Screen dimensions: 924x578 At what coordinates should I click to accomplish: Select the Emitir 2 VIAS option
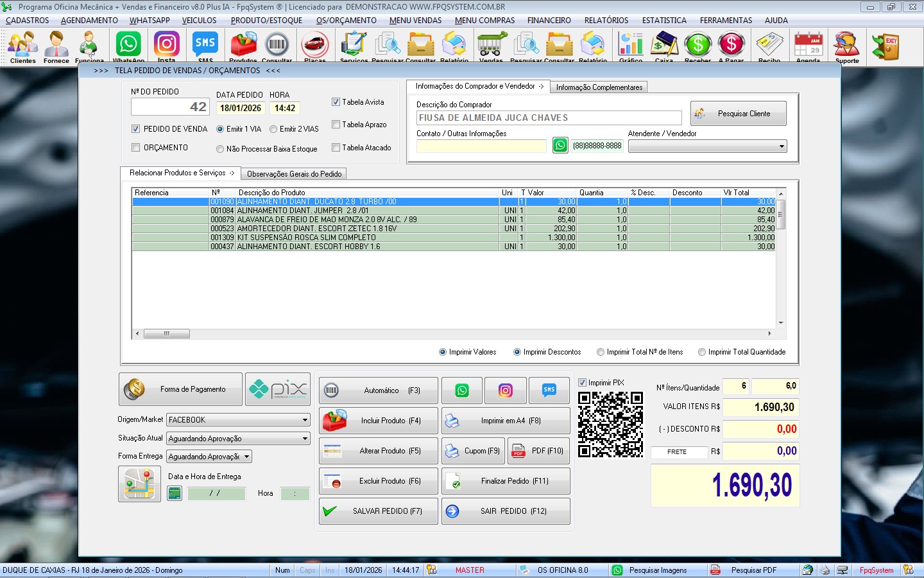click(273, 129)
